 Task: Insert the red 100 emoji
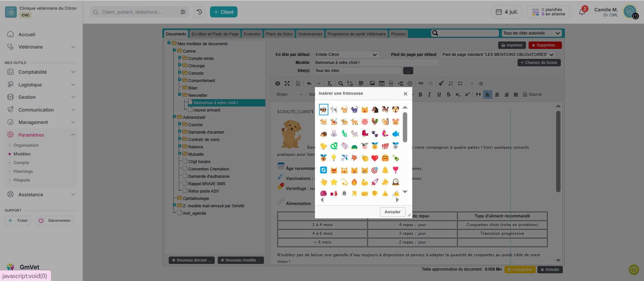tap(385, 146)
